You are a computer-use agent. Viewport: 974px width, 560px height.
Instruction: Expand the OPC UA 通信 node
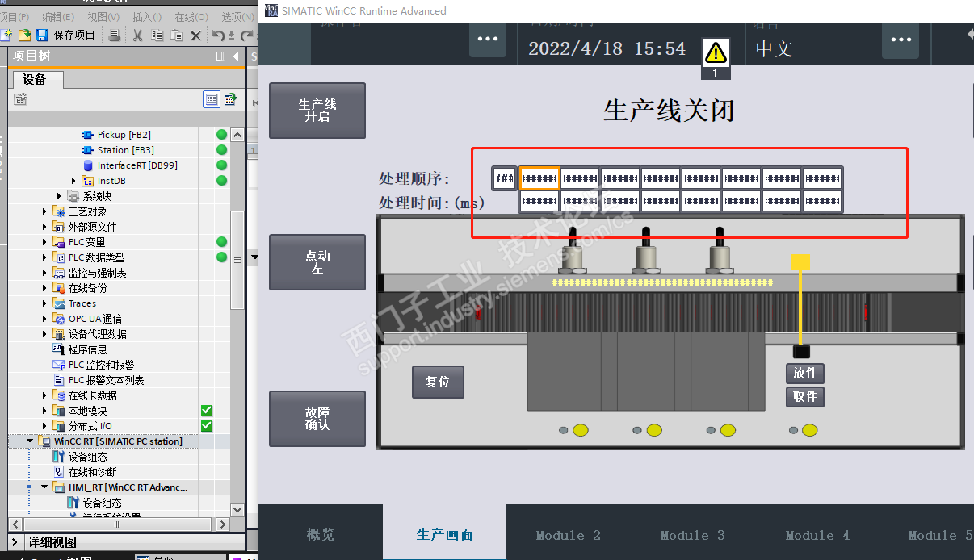44,319
